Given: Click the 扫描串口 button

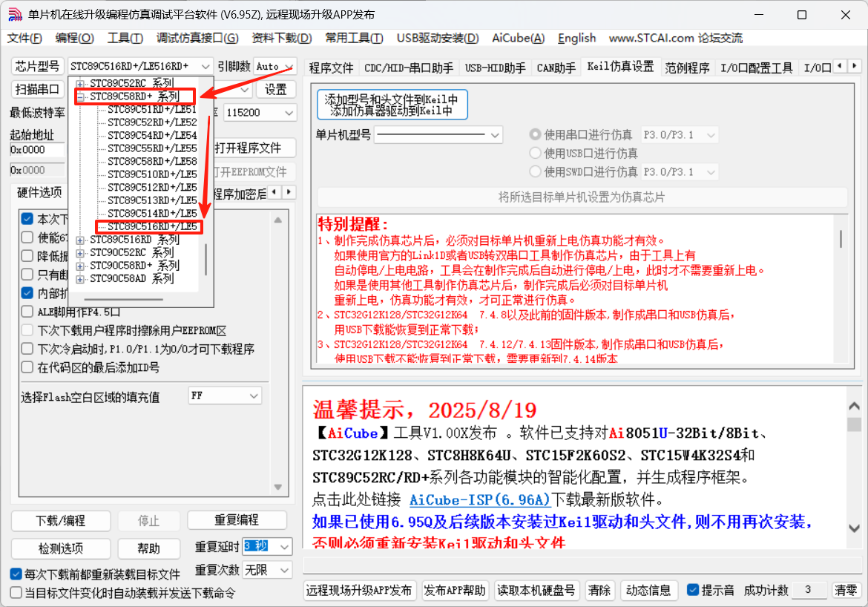Looking at the screenshot, I should (x=37, y=89).
